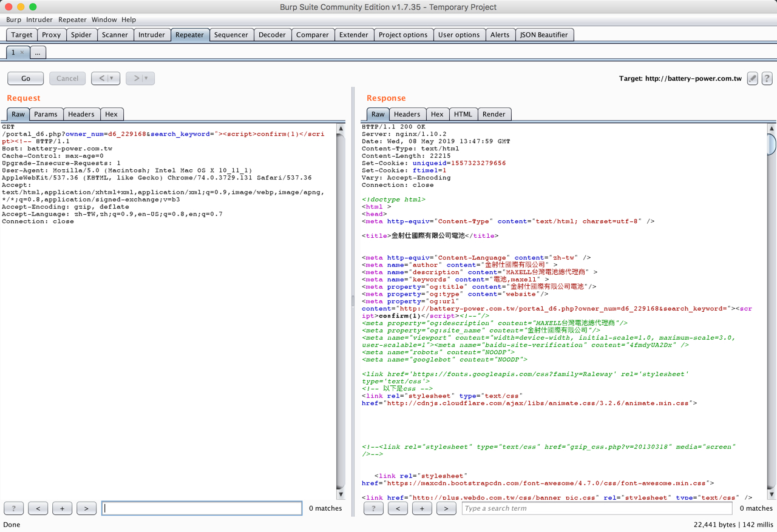
Task: Click the request pane scroll up arrow
Action: (x=341, y=129)
